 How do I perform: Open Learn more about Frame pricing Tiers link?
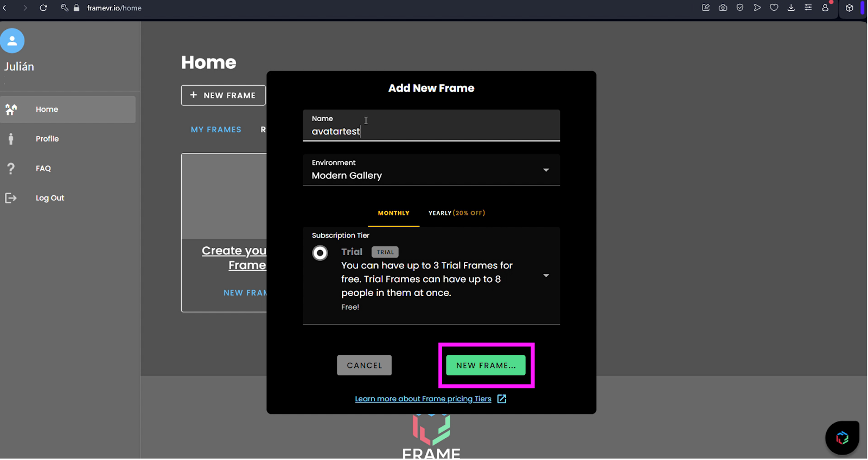[423, 399]
